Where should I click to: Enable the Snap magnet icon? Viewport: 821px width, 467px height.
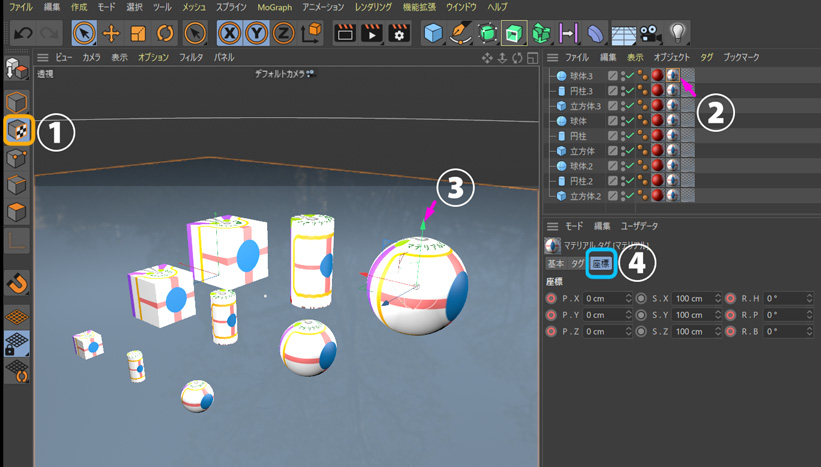pos(17,284)
